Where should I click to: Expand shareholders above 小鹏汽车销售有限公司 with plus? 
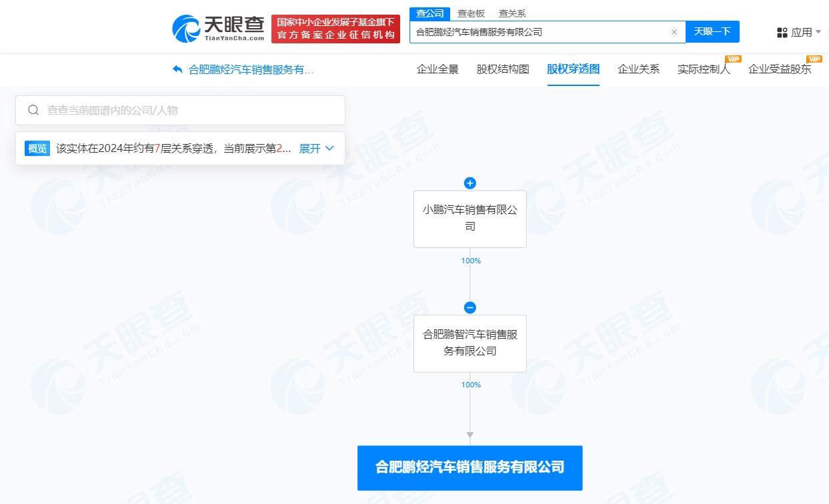[x=470, y=183]
